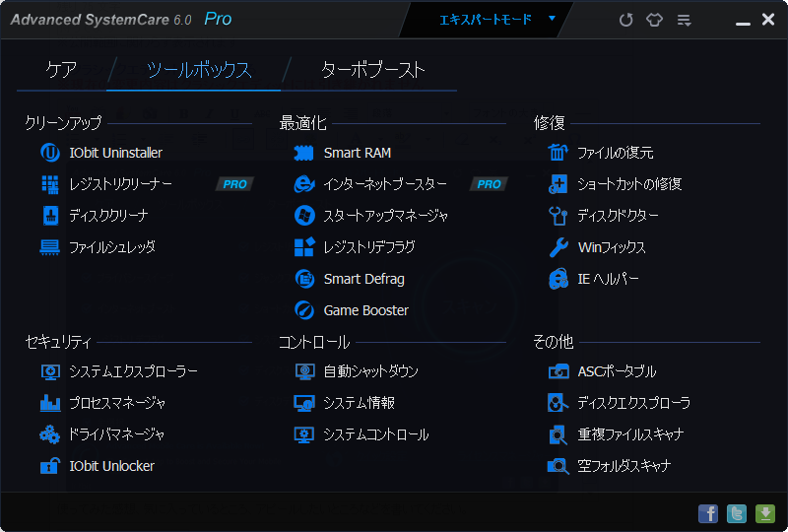Click the Smart Defrag label
The image size is (788, 532).
tap(363, 279)
